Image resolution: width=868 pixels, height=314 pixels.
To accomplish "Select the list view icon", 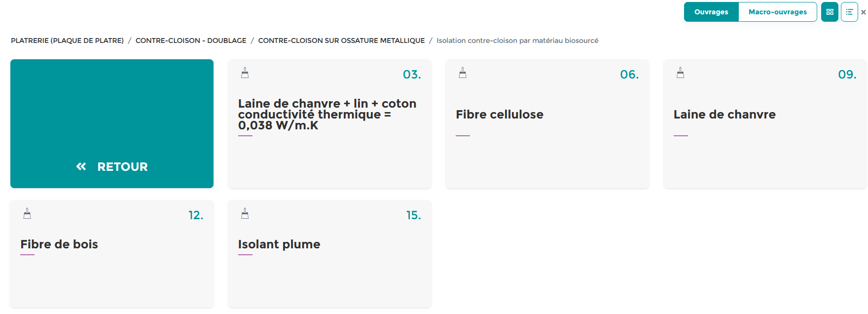I will [849, 11].
